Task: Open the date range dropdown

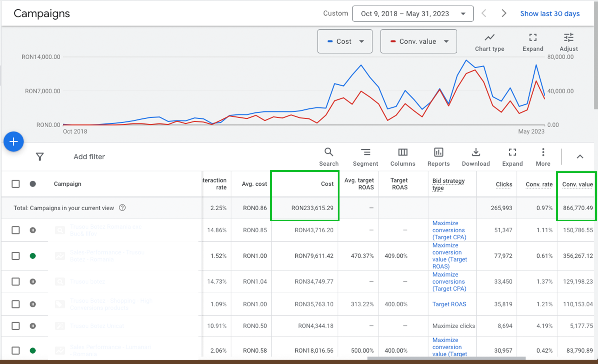Action: click(413, 13)
